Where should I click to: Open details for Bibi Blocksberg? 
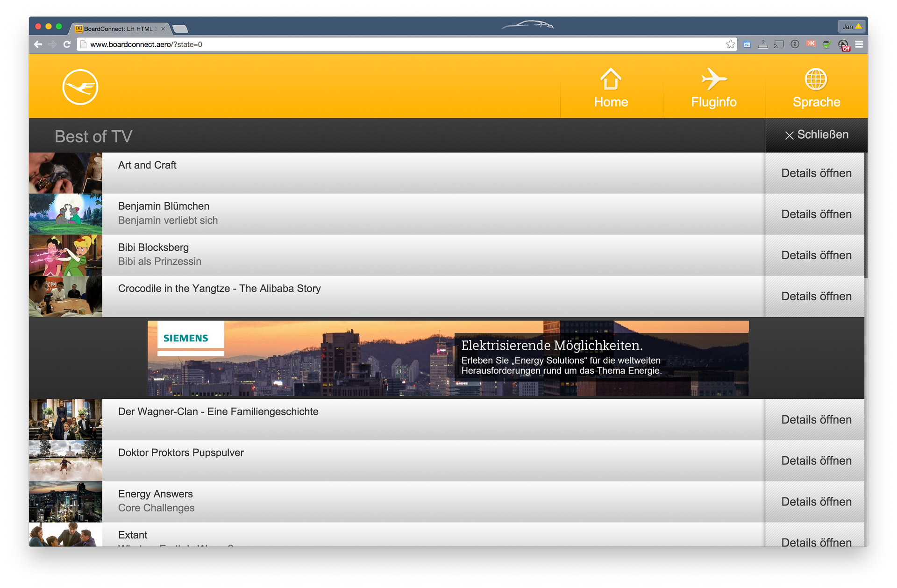[815, 255]
